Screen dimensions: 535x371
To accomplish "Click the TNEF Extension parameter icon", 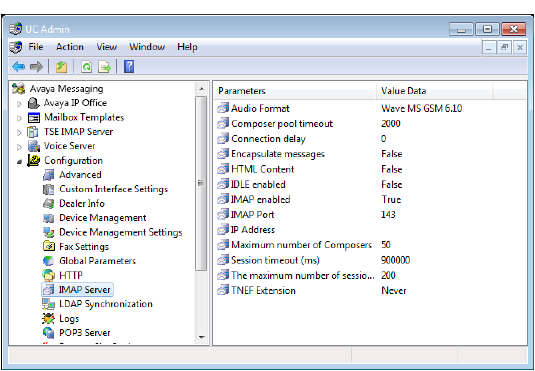I will [223, 290].
